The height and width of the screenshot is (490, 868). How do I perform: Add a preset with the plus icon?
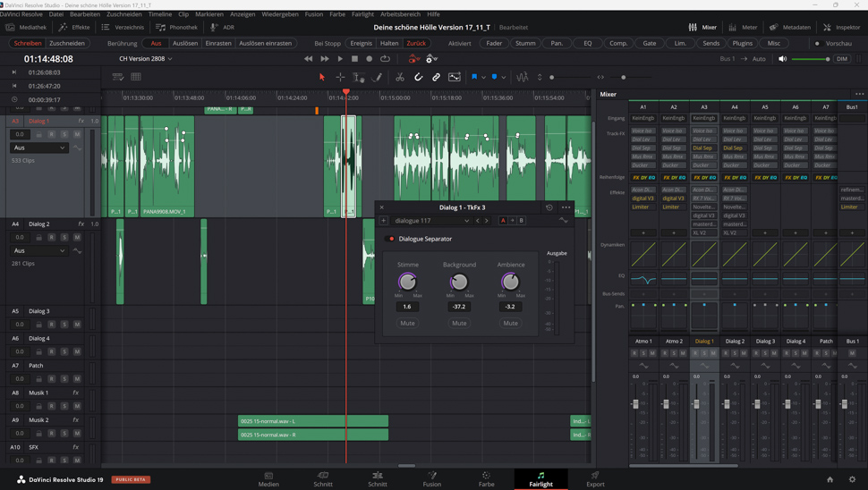383,221
